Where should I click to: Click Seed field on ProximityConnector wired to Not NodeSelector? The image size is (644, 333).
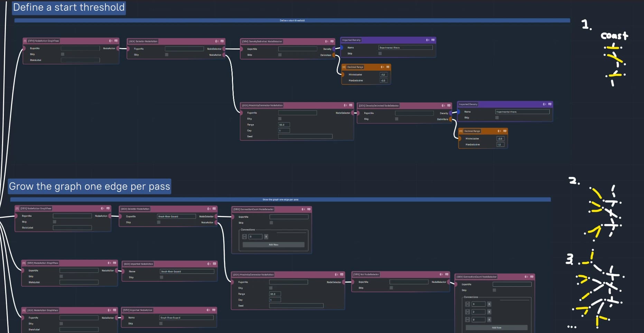(296, 306)
